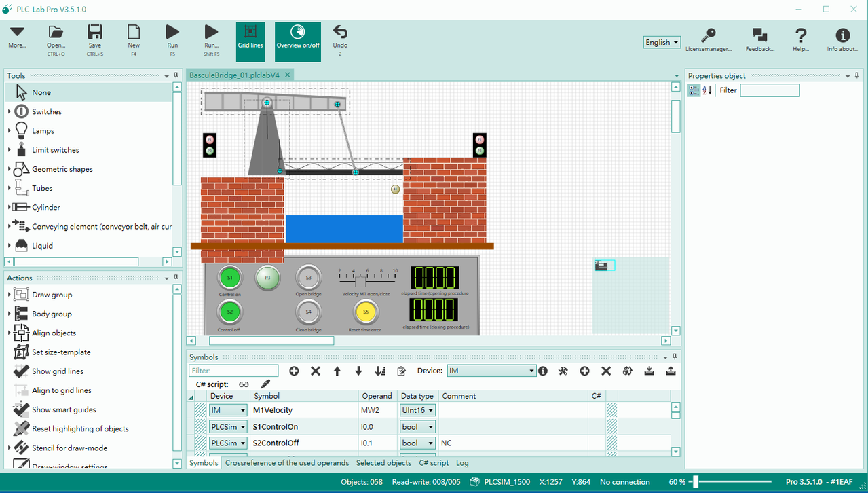
Task: Open the Device IM combo box
Action: pyautogui.click(x=492, y=371)
